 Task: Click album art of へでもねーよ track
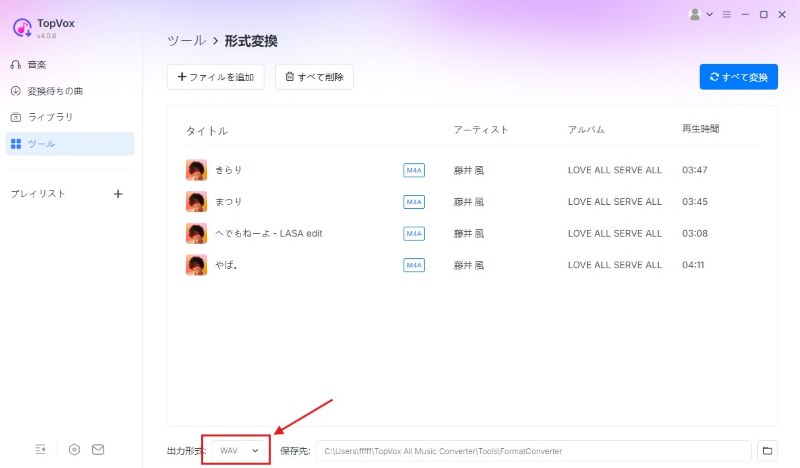[x=196, y=233]
